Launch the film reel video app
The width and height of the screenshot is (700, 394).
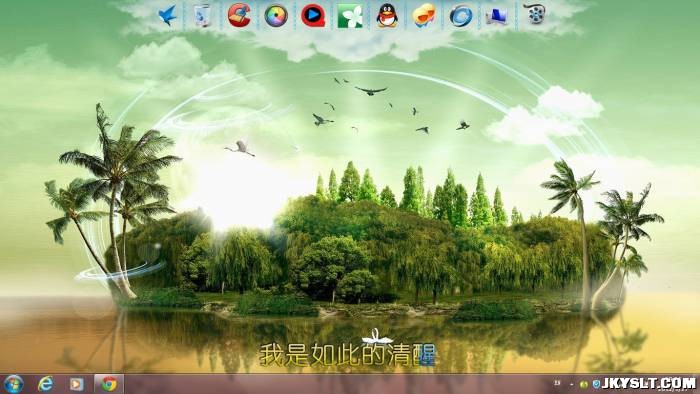click(x=535, y=15)
